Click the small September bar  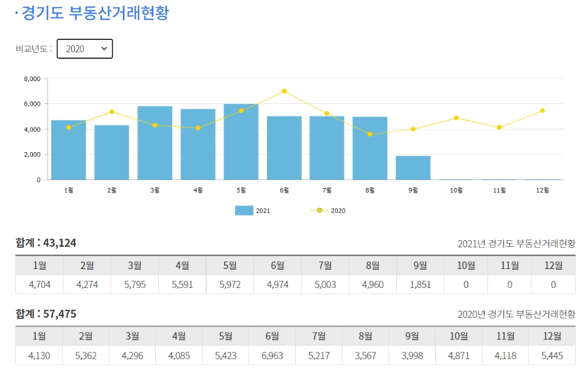tap(414, 167)
